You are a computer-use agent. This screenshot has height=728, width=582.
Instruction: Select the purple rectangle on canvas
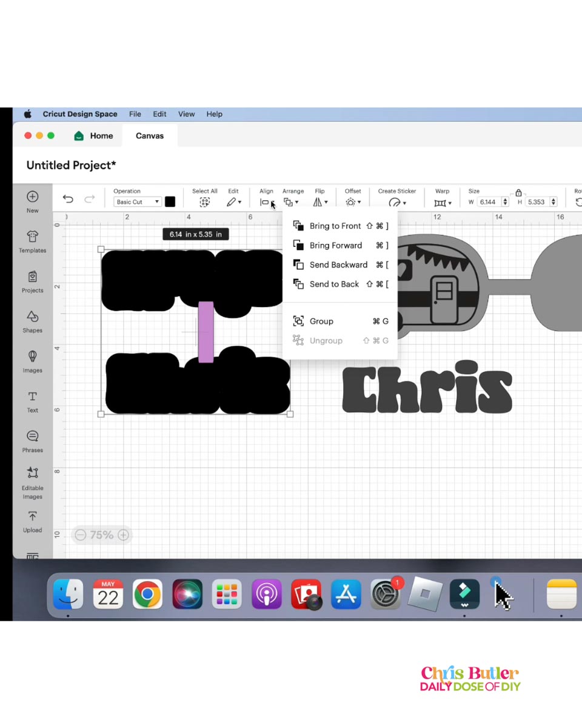point(206,332)
